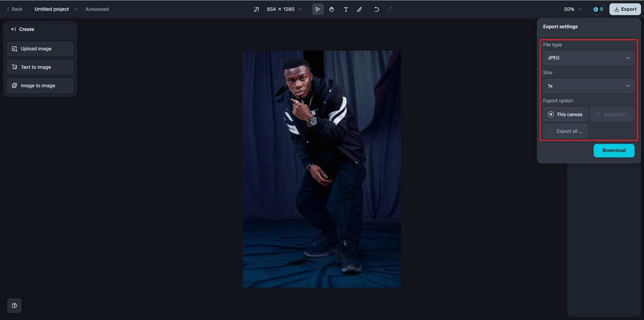
Task: Select the Export all export option
Action: coord(566,131)
